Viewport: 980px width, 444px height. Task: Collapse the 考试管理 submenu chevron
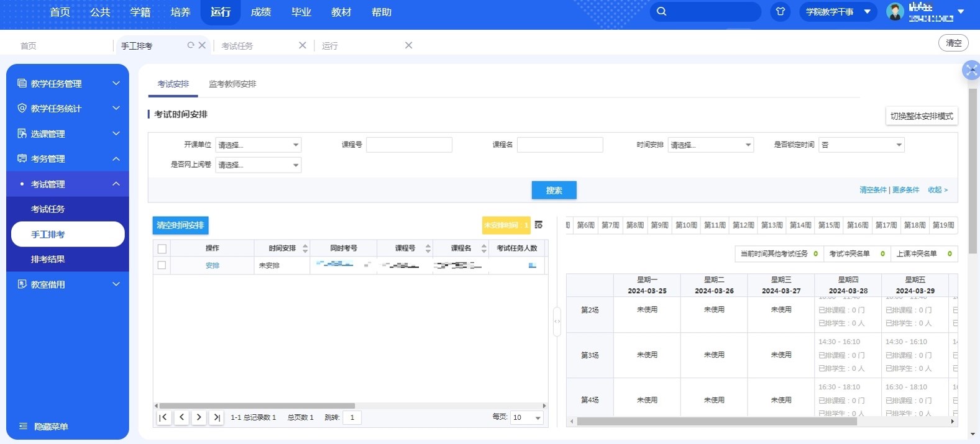click(116, 184)
